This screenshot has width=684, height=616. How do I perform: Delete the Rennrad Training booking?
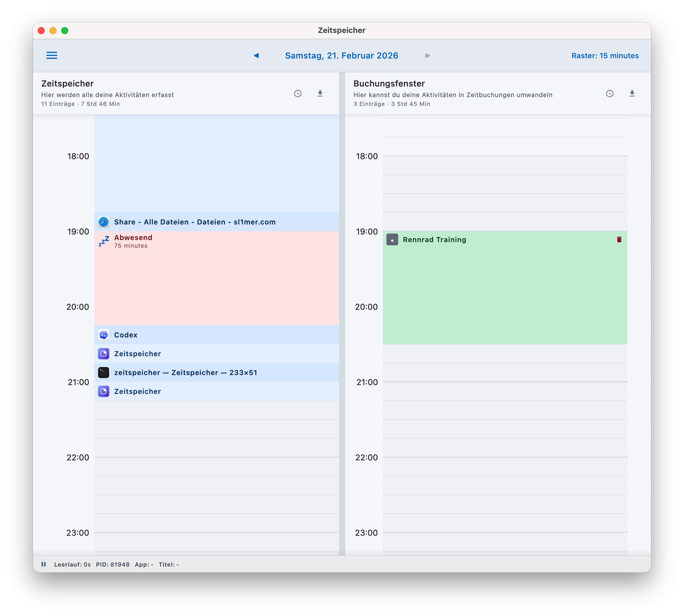(619, 240)
